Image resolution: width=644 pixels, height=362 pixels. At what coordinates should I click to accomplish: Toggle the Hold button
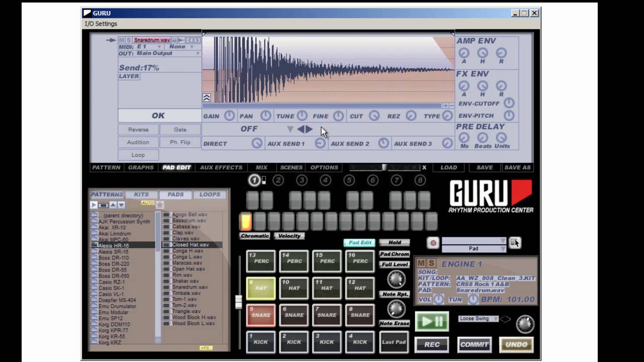pos(394,242)
